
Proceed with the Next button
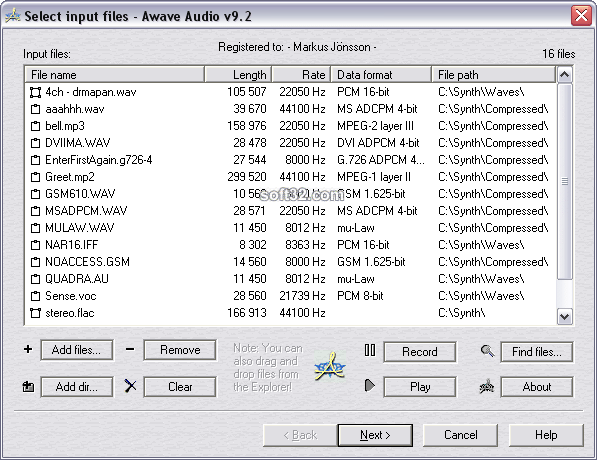click(x=375, y=435)
